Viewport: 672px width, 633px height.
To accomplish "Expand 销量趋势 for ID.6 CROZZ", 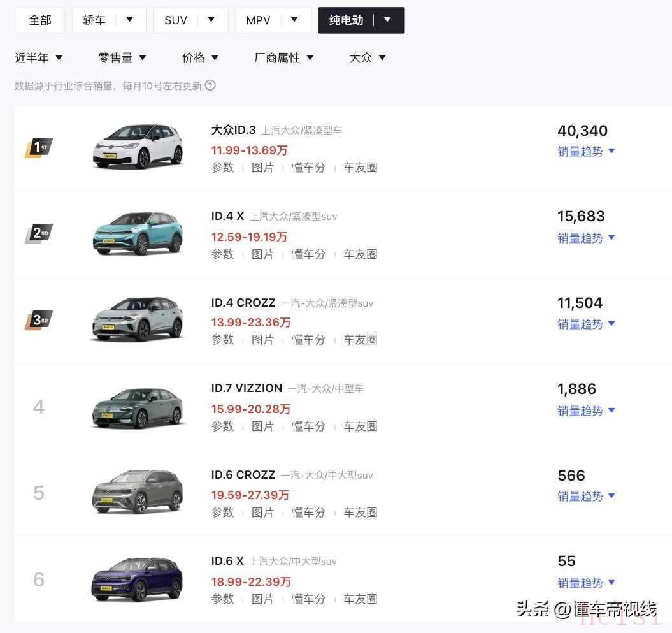I will point(586,496).
